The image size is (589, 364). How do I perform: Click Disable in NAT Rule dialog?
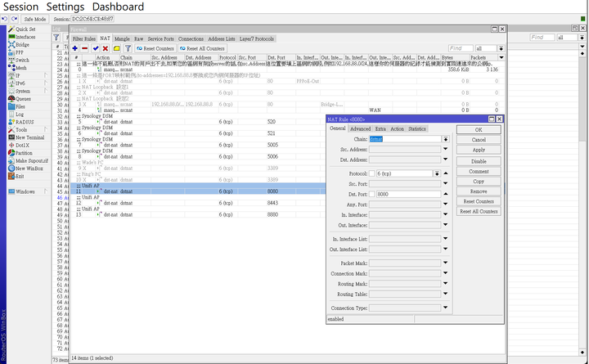point(479,161)
